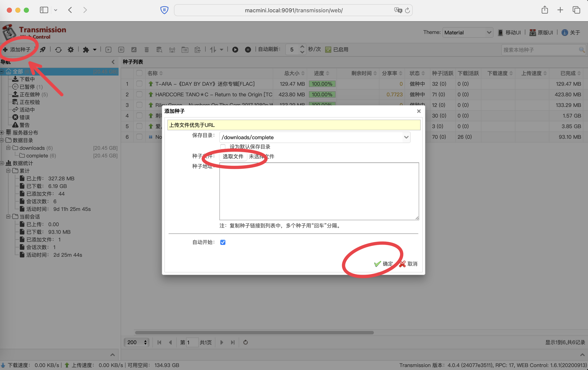Click the refresh icon in pagination bar
Image resolution: width=588 pixels, height=370 pixels.
[245, 342]
